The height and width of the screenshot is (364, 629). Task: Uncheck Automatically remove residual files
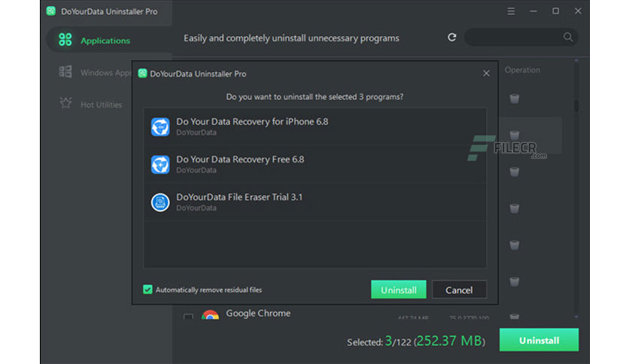pos(147,290)
